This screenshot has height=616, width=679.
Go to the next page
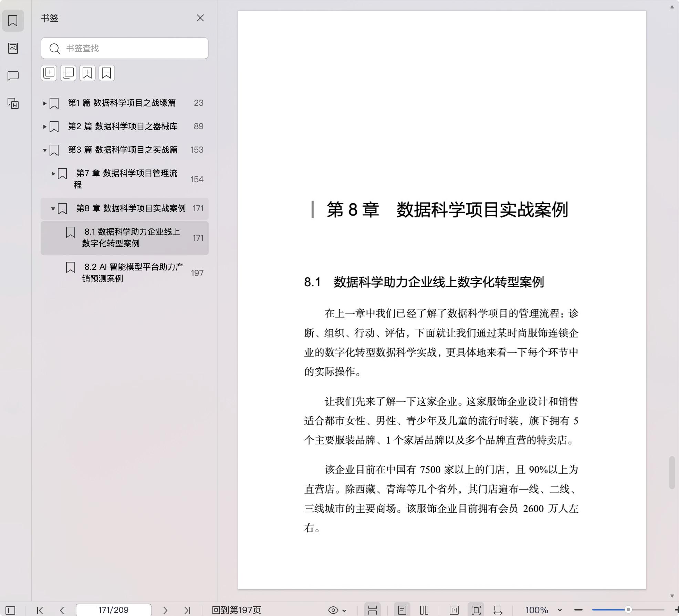[165, 610]
